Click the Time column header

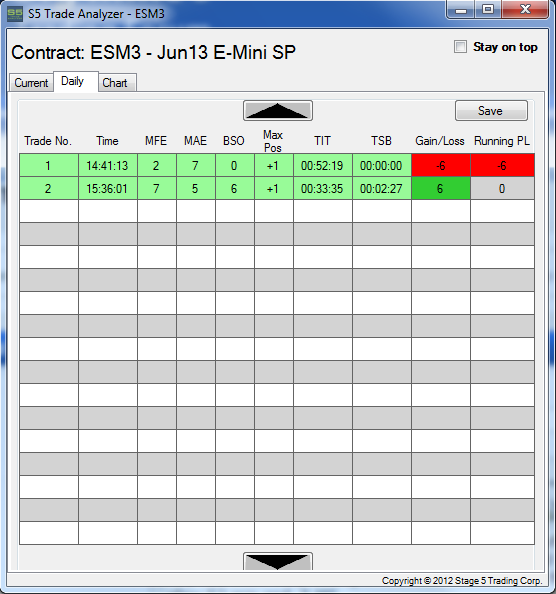107,141
